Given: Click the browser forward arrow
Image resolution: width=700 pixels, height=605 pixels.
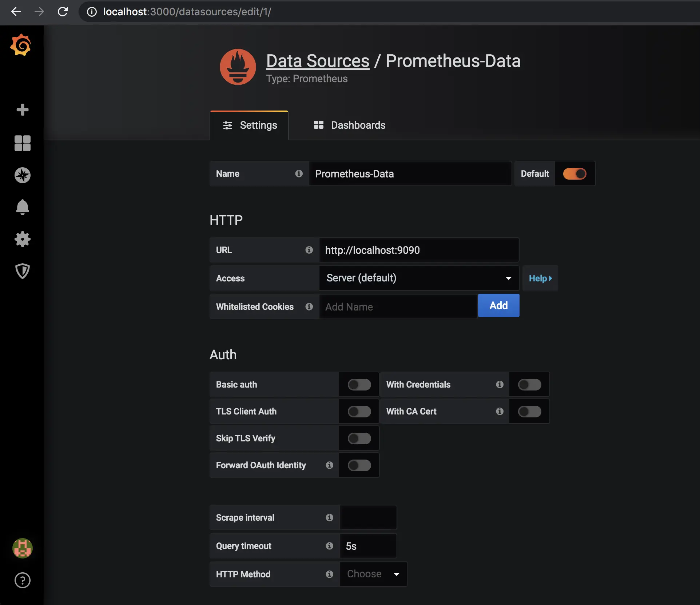Looking at the screenshot, I should tap(39, 12).
